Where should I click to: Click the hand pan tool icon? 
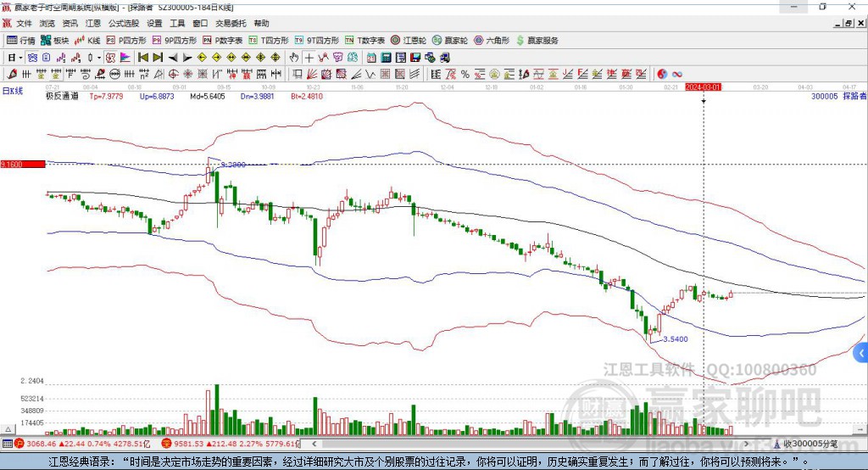click(x=294, y=57)
